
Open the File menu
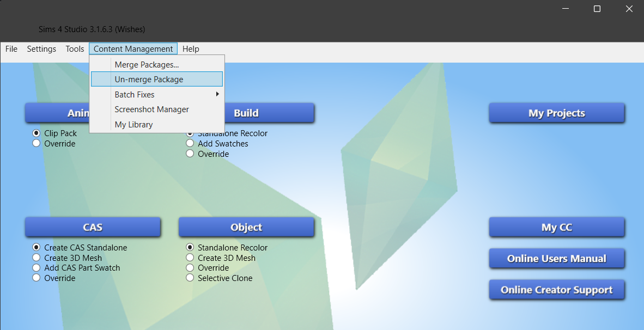(11, 49)
